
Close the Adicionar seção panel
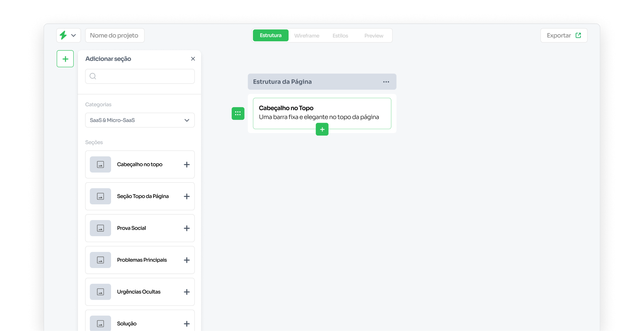pyautogui.click(x=193, y=59)
